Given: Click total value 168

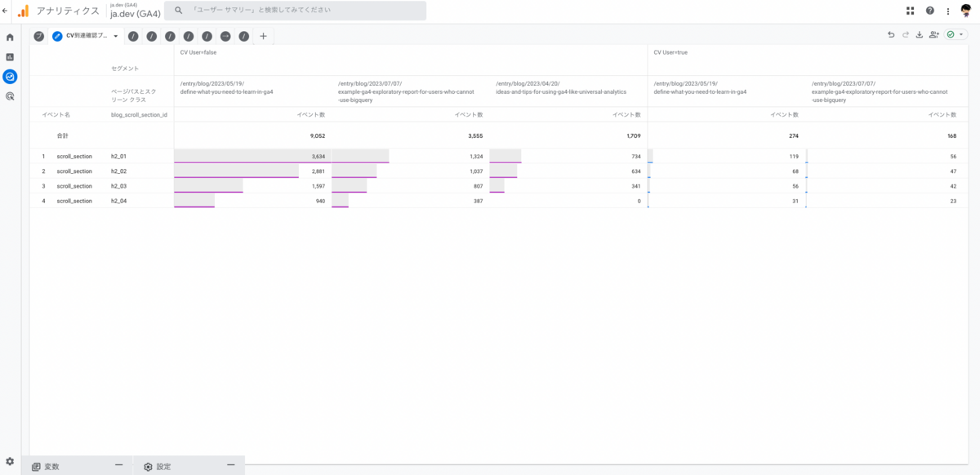Looking at the screenshot, I should click(951, 135).
